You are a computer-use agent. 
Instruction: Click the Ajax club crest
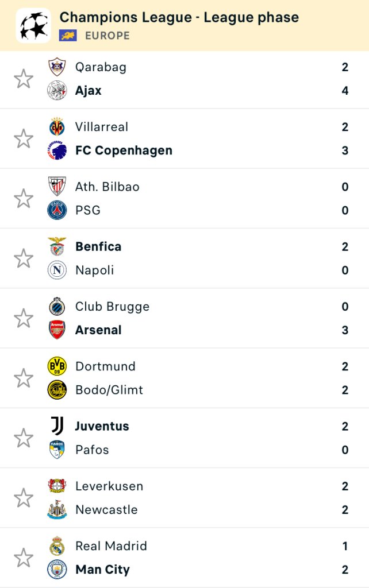tap(57, 91)
